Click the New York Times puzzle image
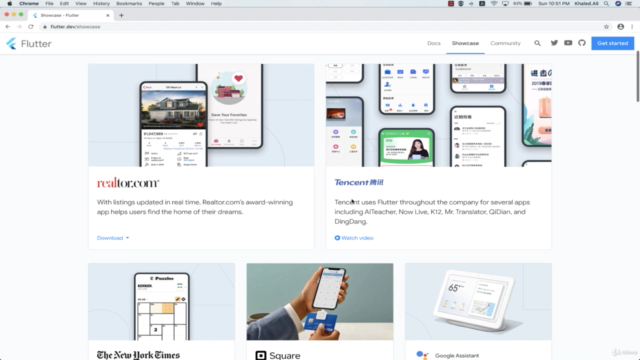This screenshot has width=640, height=360. [162, 302]
